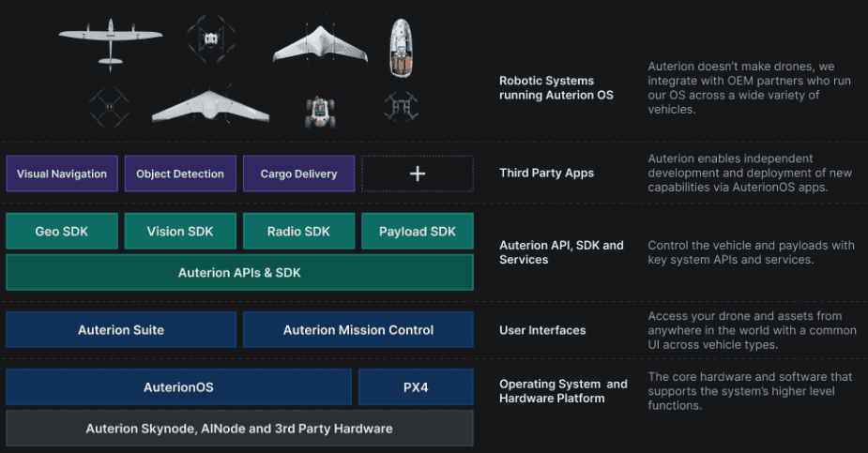
Task: Select the Object Detection app box
Action: 180,174
